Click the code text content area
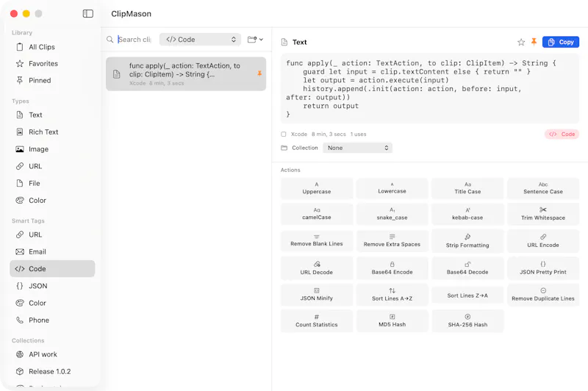 click(x=430, y=88)
